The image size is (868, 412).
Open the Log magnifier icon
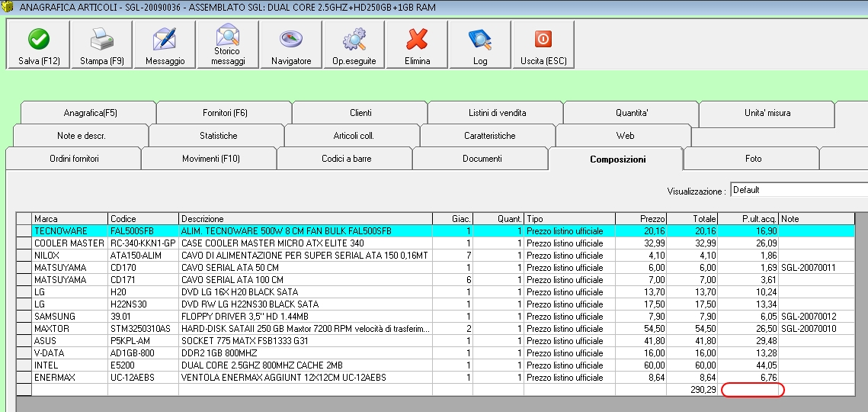pyautogui.click(x=480, y=40)
